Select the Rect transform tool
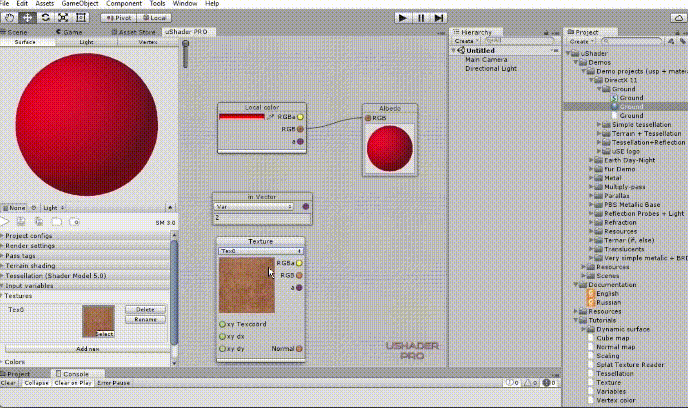This screenshot has height=408, width=688. [81, 18]
